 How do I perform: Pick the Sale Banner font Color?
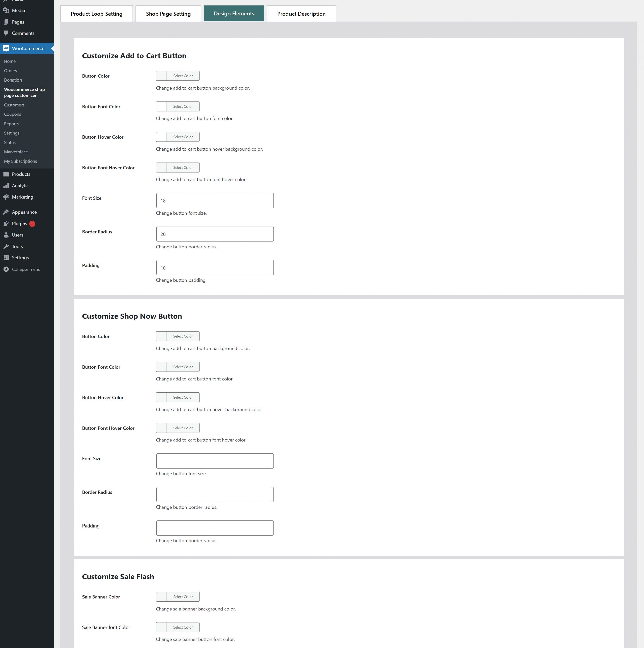pos(178,627)
